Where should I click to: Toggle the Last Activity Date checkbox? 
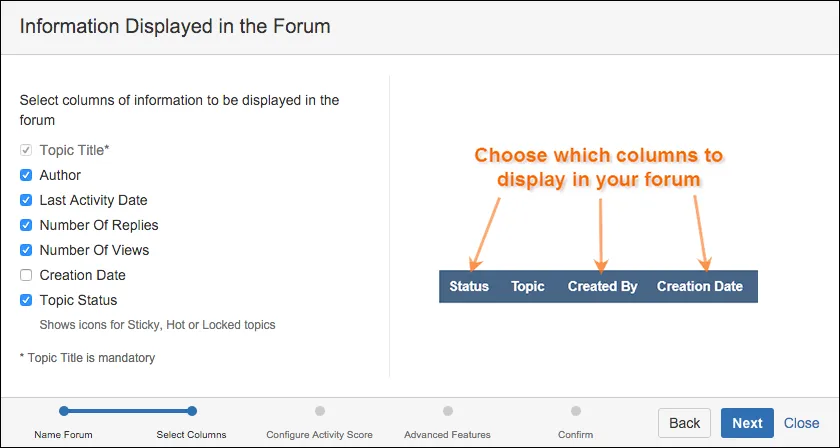tap(26, 200)
